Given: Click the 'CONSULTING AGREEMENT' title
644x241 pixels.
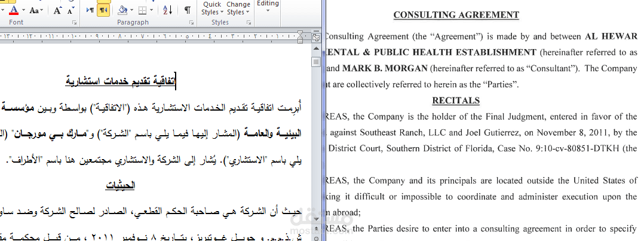Looking at the screenshot, I should click(456, 15).
